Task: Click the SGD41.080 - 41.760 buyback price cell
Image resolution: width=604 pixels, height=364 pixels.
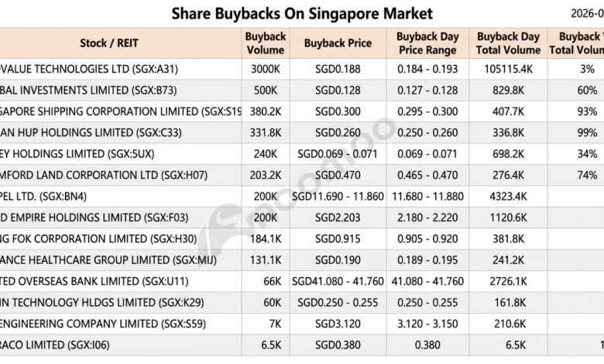Action: [x=338, y=281]
